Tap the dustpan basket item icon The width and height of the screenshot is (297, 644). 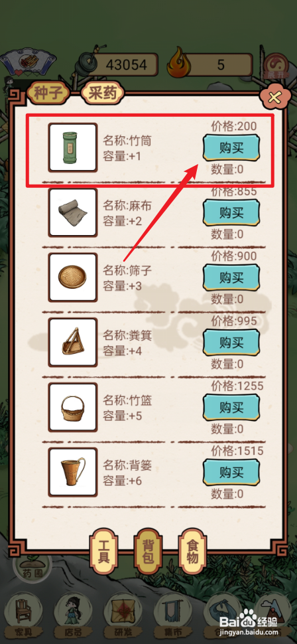(73, 342)
